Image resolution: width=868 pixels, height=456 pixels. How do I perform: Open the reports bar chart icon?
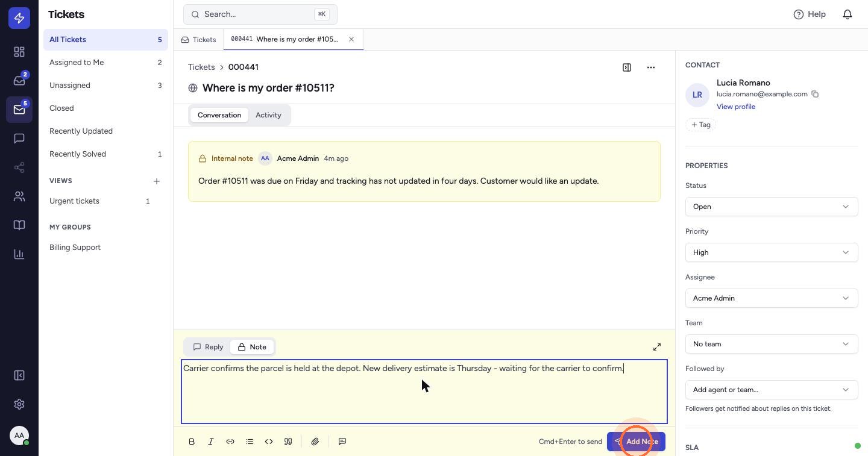coord(19,254)
